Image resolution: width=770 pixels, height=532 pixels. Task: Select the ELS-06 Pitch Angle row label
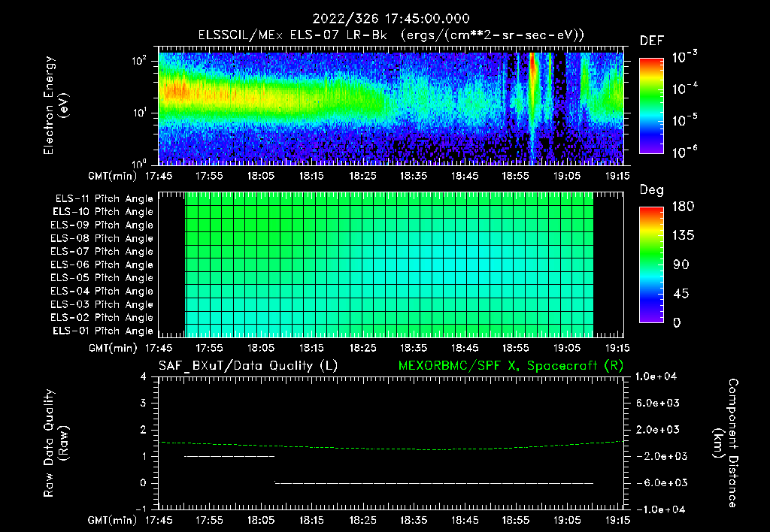click(x=102, y=265)
